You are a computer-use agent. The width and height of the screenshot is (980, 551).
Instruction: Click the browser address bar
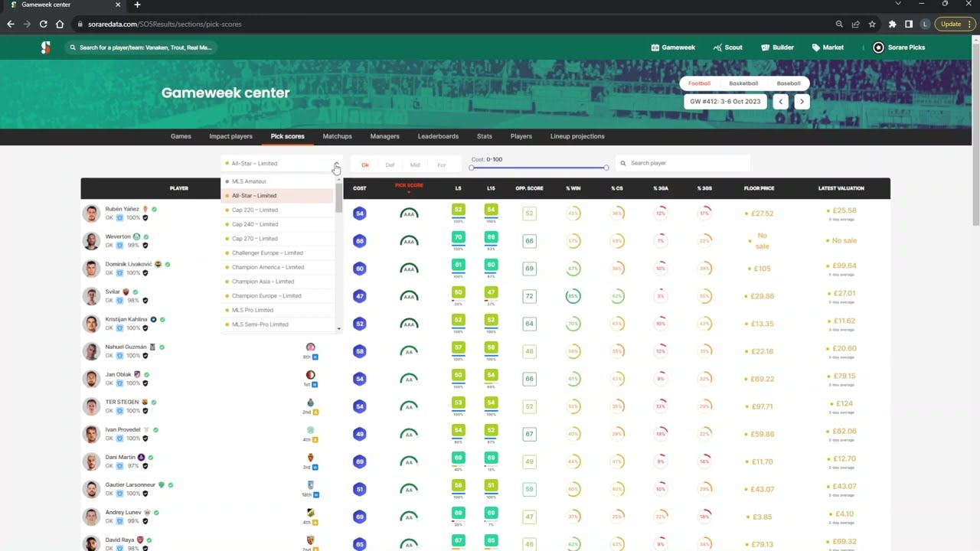452,24
